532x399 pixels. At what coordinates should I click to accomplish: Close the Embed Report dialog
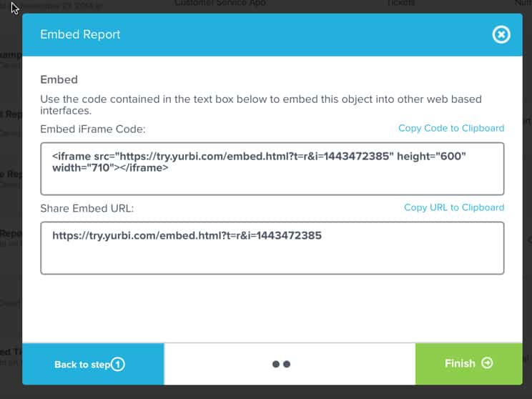coord(501,34)
